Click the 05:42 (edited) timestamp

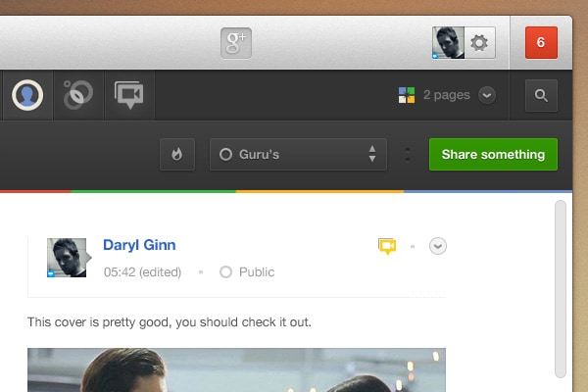(x=142, y=272)
